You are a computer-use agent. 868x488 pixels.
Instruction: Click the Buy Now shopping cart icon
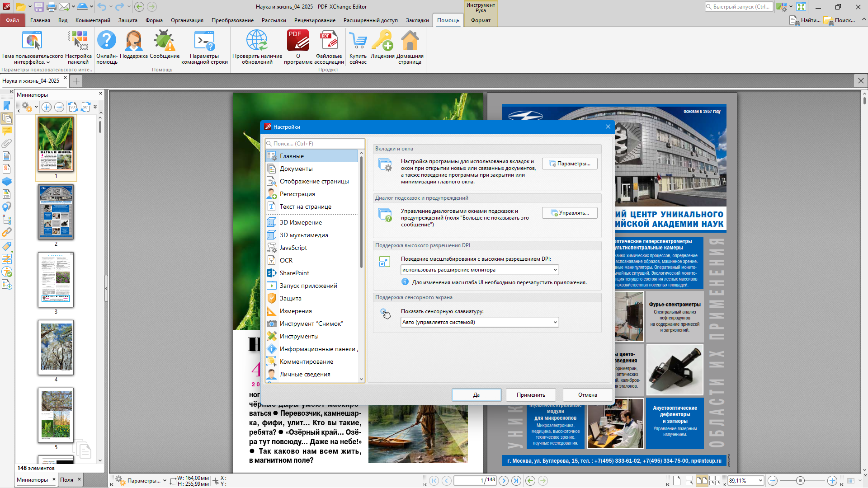pyautogui.click(x=358, y=41)
